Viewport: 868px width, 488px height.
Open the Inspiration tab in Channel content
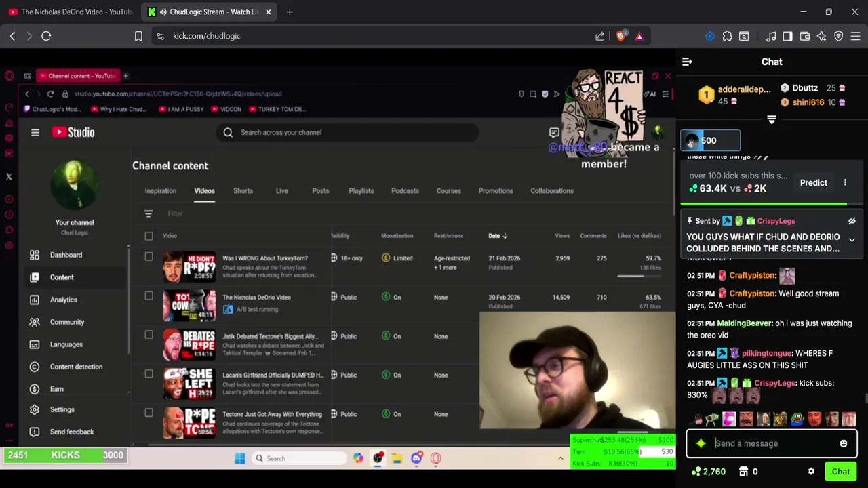(x=160, y=191)
